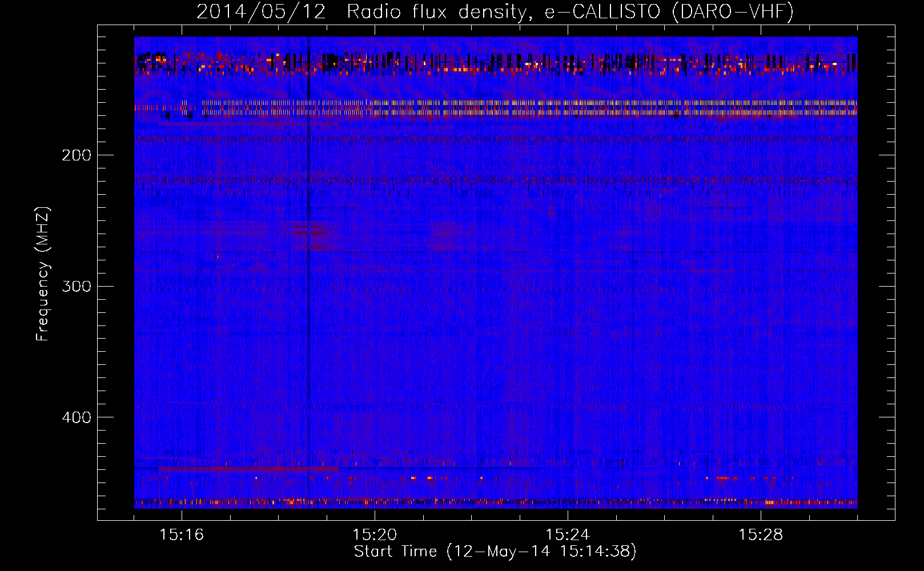Click the 'Start Time (12-May-14 15:14:38)' label
Viewport: 924px width, 571px height.
(495, 552)
